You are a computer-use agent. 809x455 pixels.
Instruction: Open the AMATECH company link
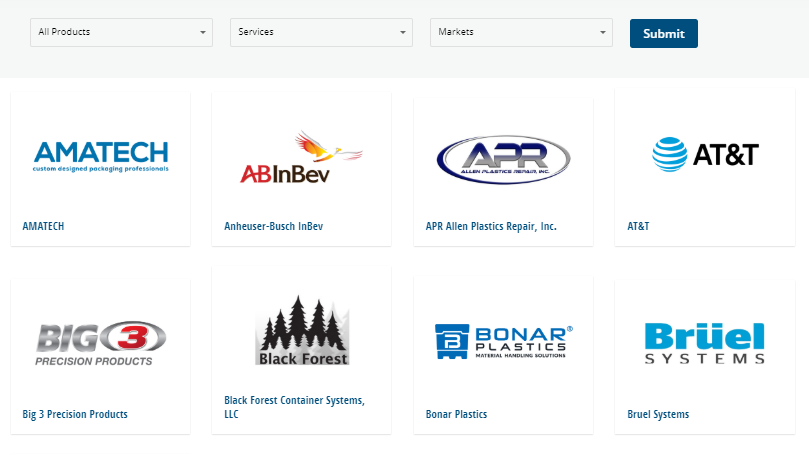click(x=43, y=226)
